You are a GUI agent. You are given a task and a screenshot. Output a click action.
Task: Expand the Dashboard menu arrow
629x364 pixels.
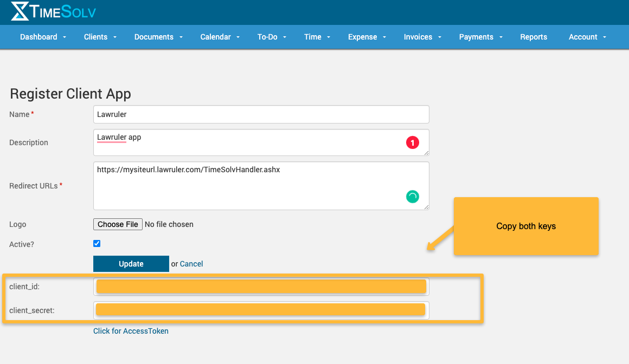(x=65, y=37)
